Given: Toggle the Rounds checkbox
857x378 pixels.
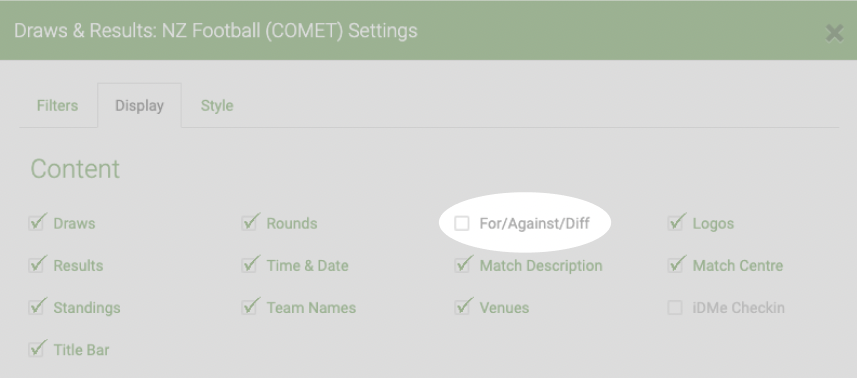Looking at the screenshot, I should pyautogui.click(x=249, y=223).
